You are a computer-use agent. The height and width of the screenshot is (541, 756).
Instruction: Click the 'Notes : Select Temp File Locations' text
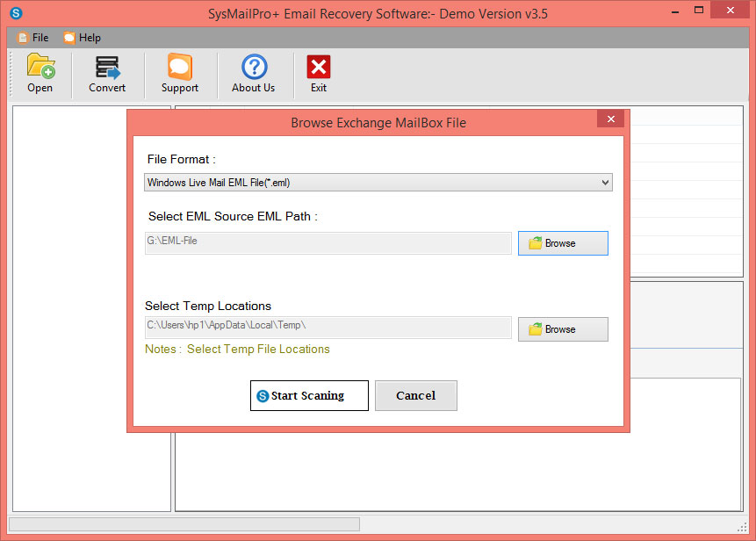point(237,349)
